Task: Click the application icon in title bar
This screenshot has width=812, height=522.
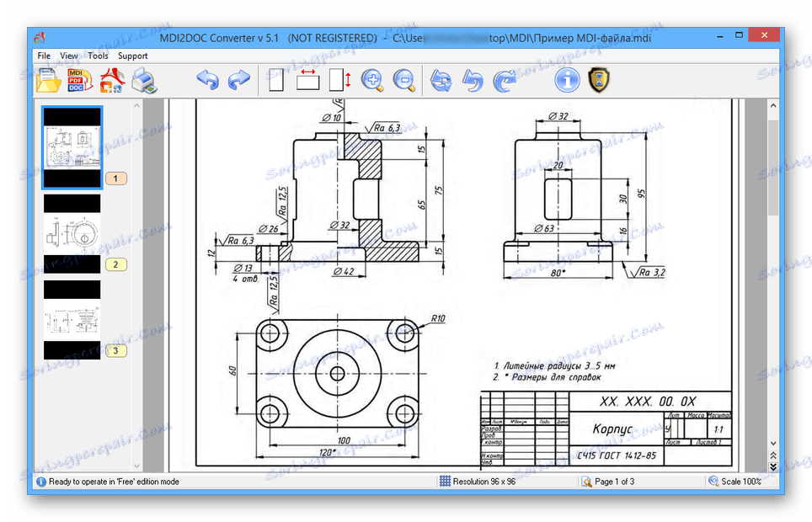Action: click(x=40, y=38)
